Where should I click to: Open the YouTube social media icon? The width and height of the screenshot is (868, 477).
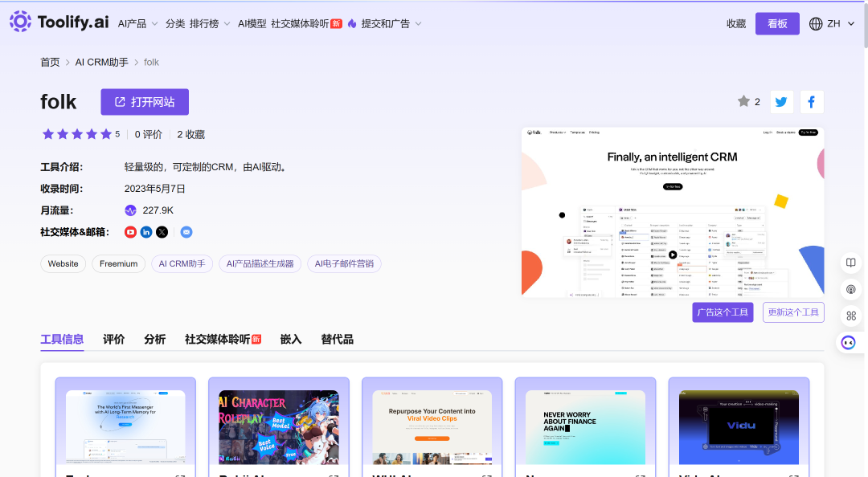130,232
